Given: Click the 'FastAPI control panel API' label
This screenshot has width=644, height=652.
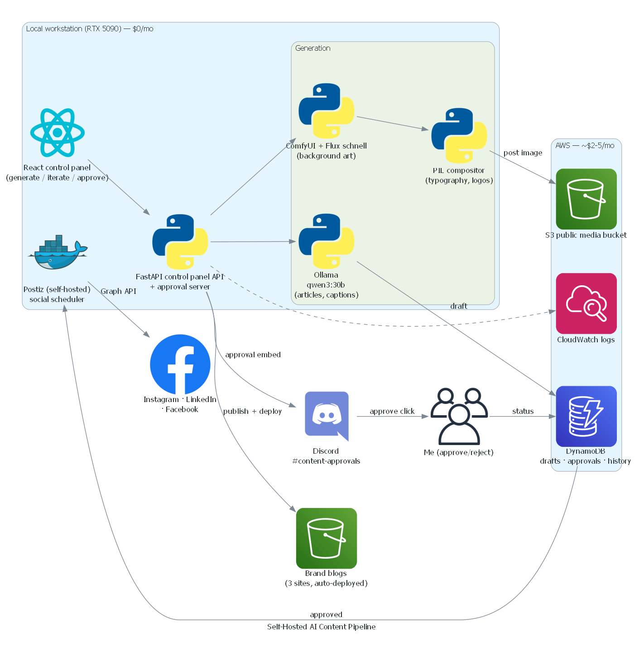Looking at the screenshot, I should pyautogui.click(x=180, y=277).
